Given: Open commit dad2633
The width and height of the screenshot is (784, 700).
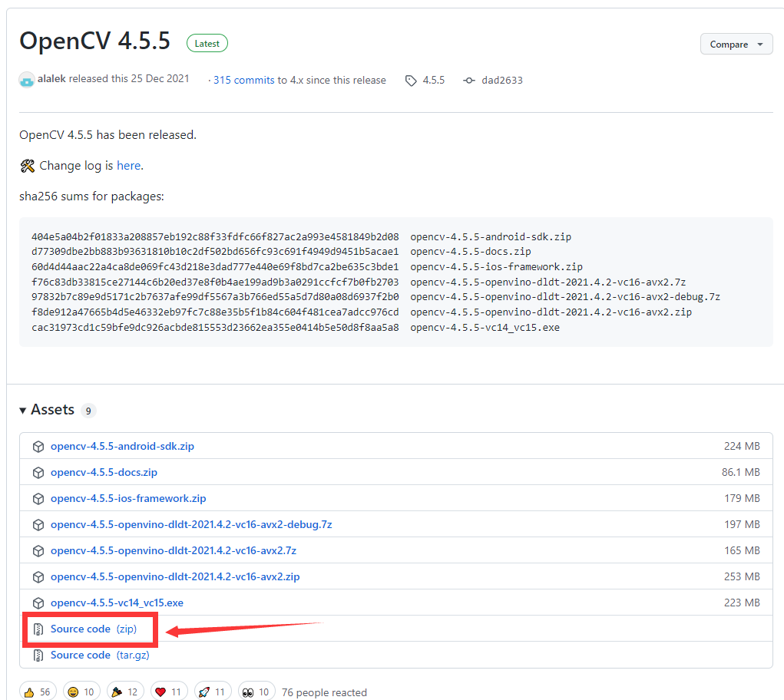Looking at the screenshot, I should coord(502,80).
